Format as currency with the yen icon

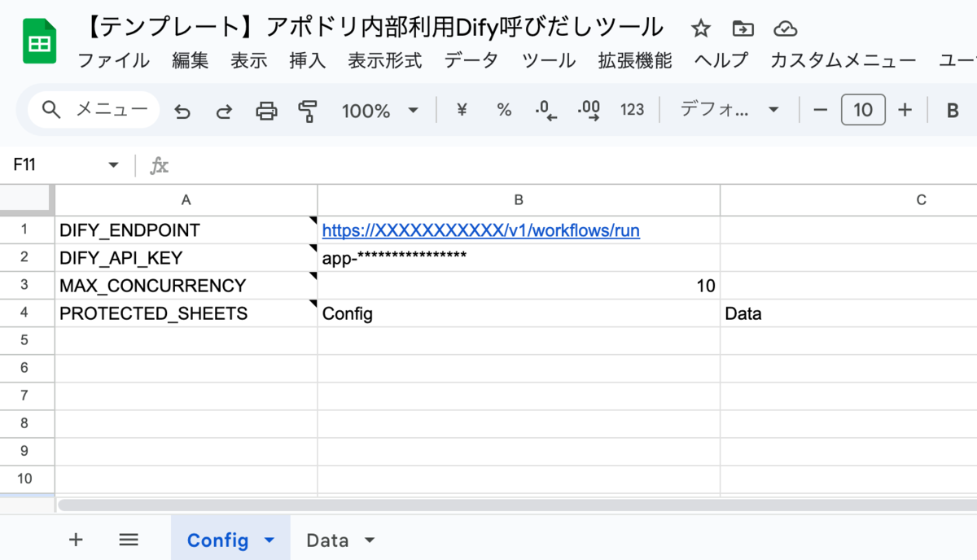pyautogui.click(x=462, y=110)
